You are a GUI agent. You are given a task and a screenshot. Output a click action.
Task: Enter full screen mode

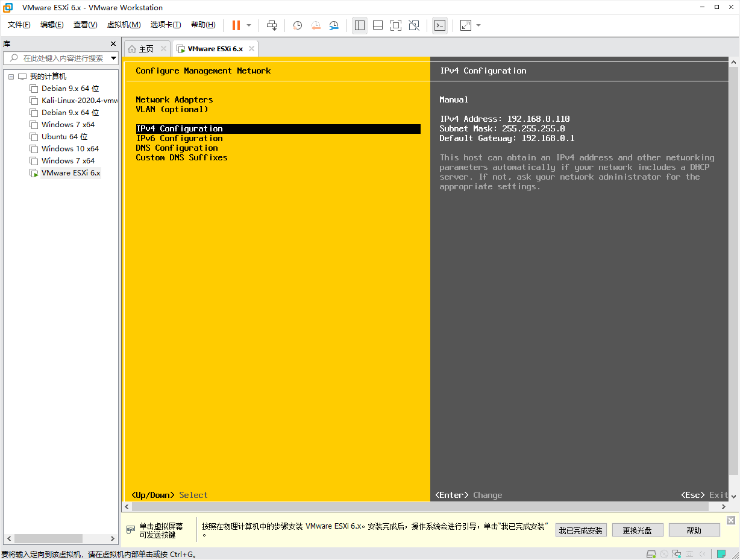coord(396,25)
